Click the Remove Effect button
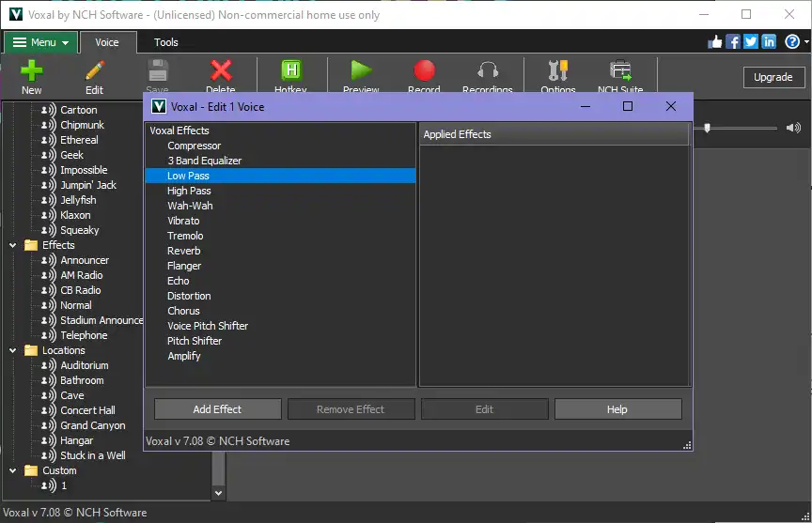The width and height of the screenshot is (812, 523). [351, 409]
